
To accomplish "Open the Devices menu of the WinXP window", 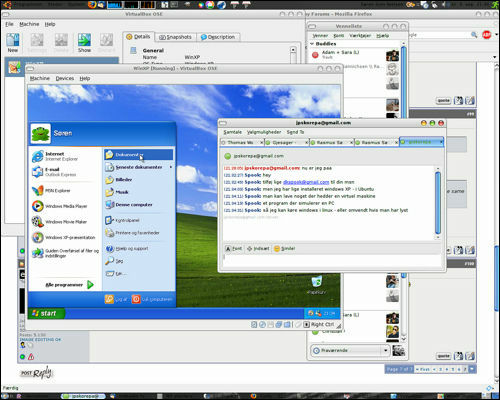I will click(65, 78).
